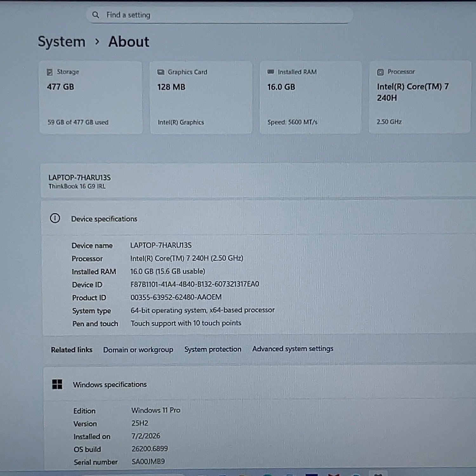Click the '2.50 GHz' text on Processor card
Viewport: 476px width, 476px height.
(x=389, y=122)
